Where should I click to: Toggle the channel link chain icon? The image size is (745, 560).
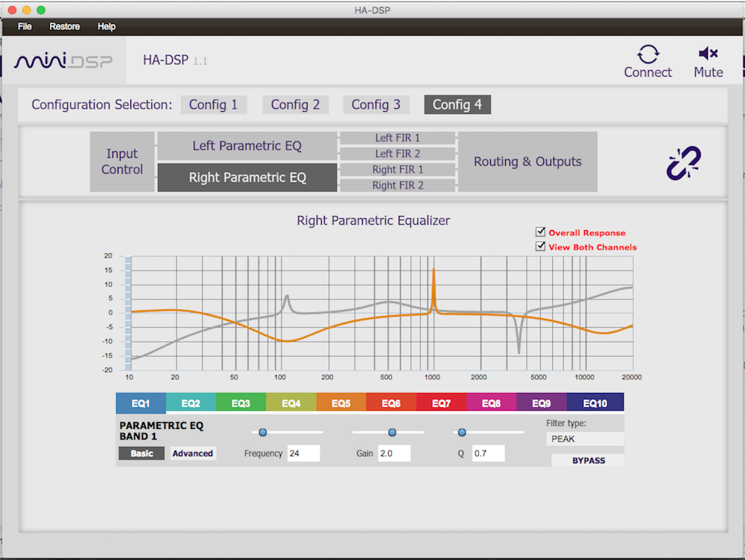684,163
